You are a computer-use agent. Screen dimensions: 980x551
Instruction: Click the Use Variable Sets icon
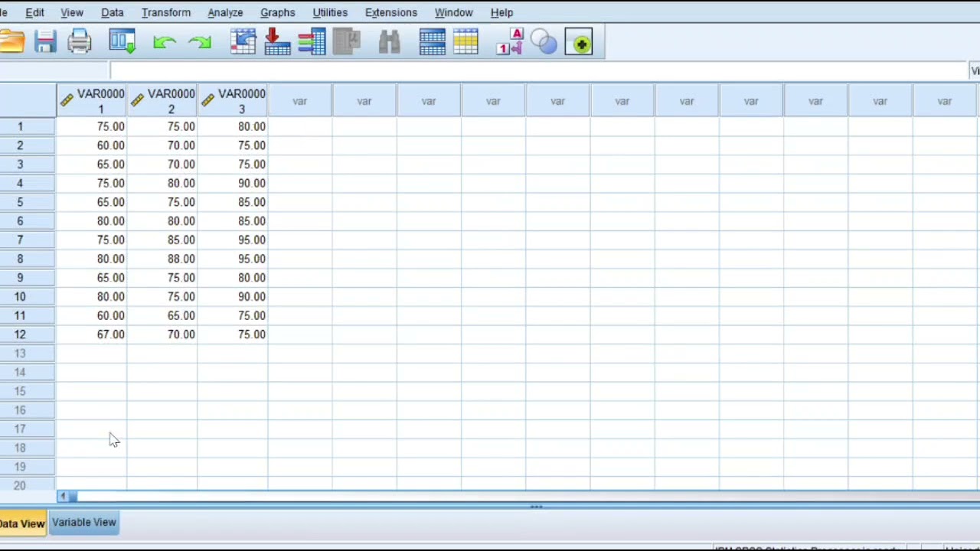tap(544, 42)
